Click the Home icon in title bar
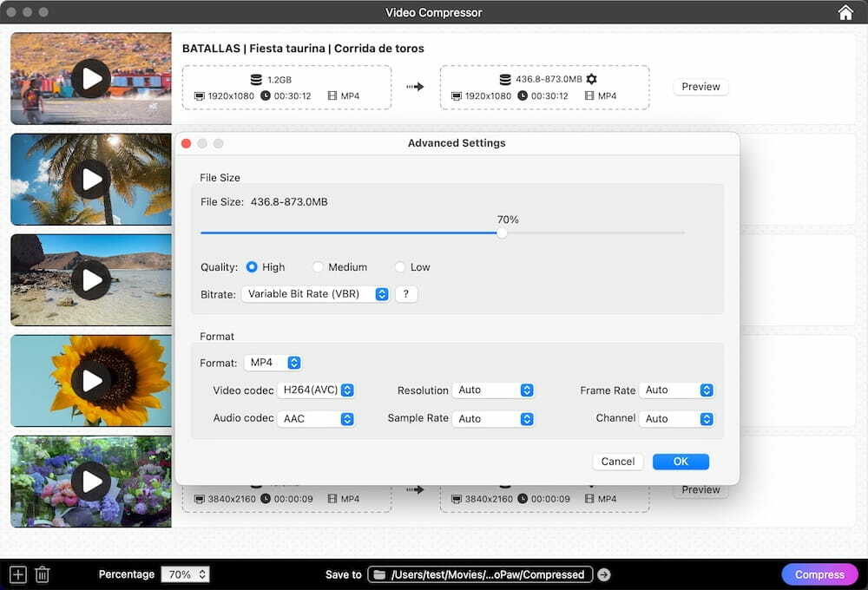This screenshot has width=868, height=590. click(845, 12)
